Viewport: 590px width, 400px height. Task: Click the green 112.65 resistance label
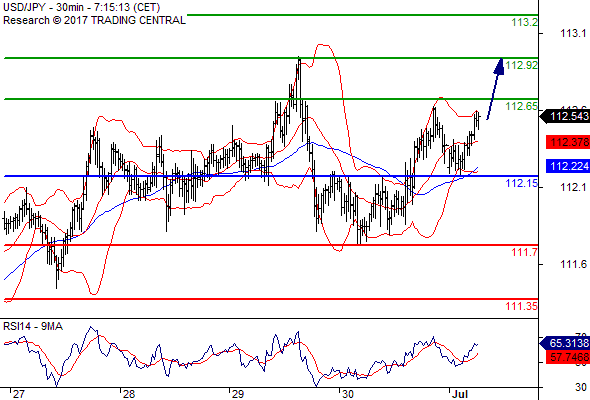(x=522, y=106)
